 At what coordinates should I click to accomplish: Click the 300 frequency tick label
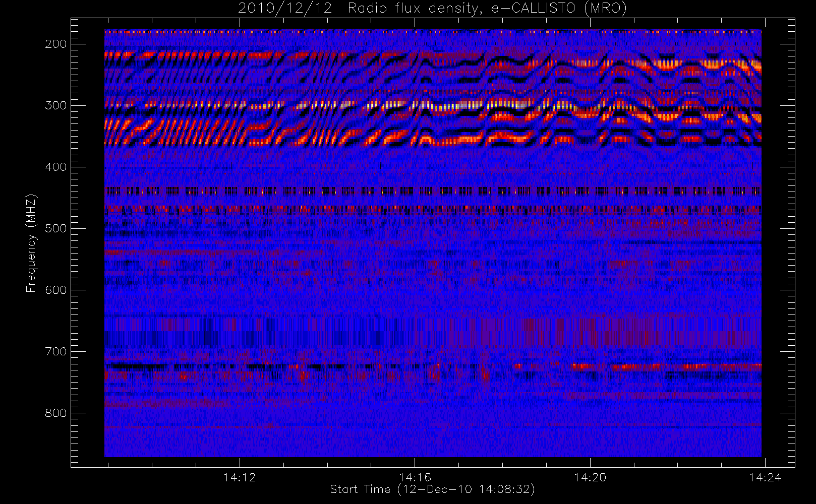coord(56,106)
